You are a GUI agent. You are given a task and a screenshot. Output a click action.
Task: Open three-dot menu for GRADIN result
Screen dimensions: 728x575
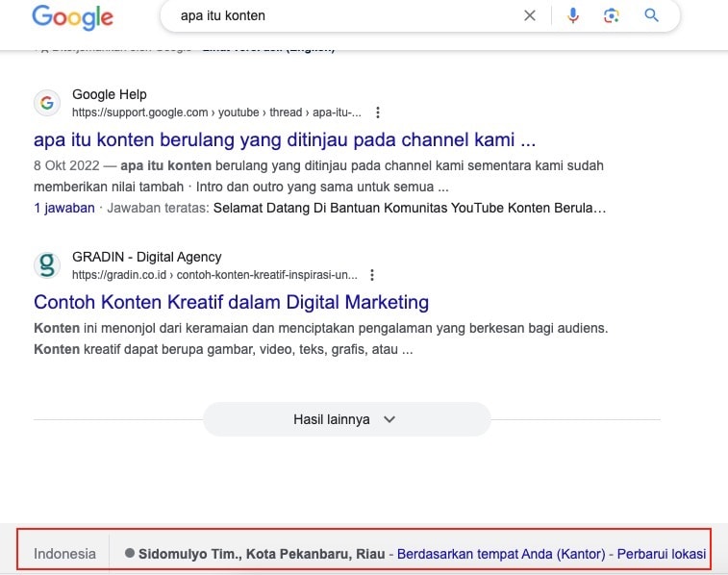pos(372,274)
